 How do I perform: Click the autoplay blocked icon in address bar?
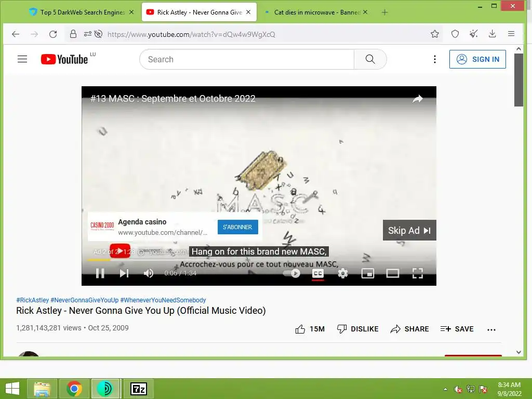(x=98, y=34)
